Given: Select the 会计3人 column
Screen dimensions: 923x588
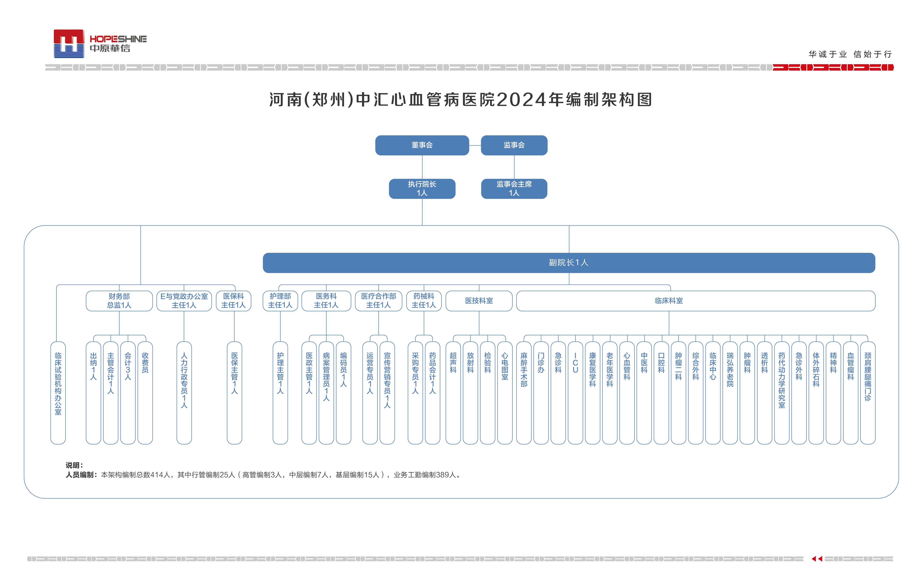Looking at the screenshot, I should tap(128, 393).
